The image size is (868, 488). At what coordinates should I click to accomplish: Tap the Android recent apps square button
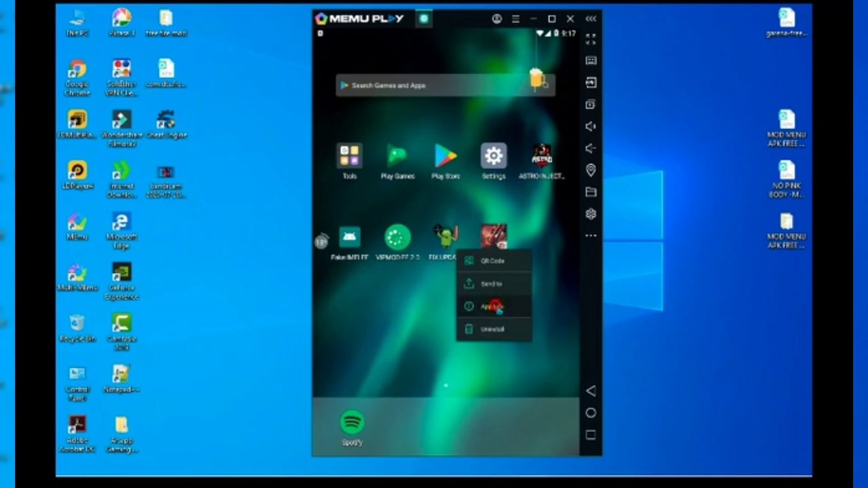[x=591, y=434]
